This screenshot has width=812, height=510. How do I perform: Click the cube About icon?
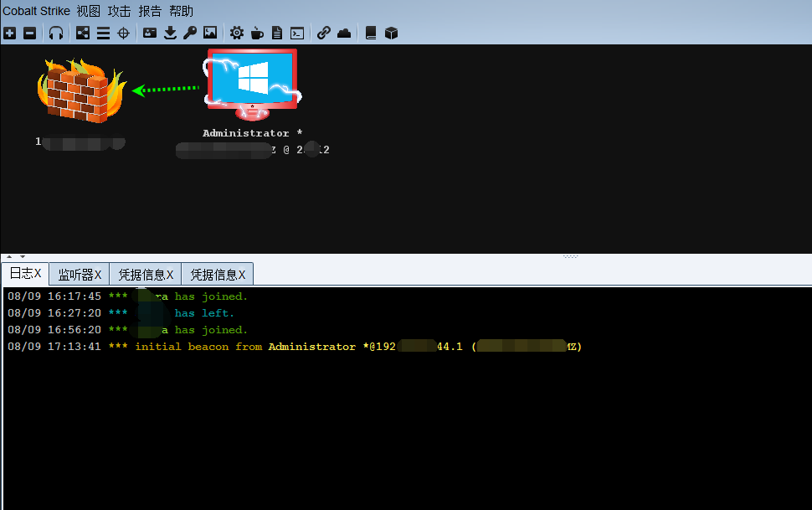(392, 33)
